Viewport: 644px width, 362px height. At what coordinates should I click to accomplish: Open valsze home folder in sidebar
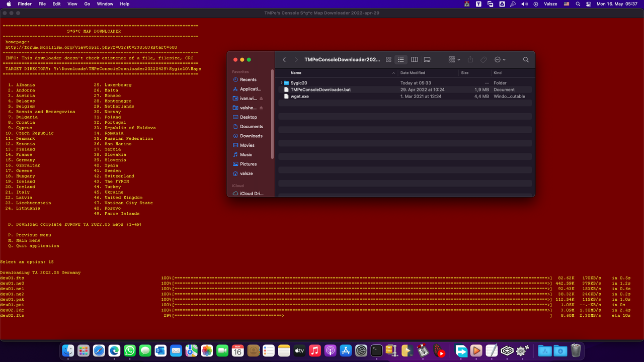click(x=246, y=173)
